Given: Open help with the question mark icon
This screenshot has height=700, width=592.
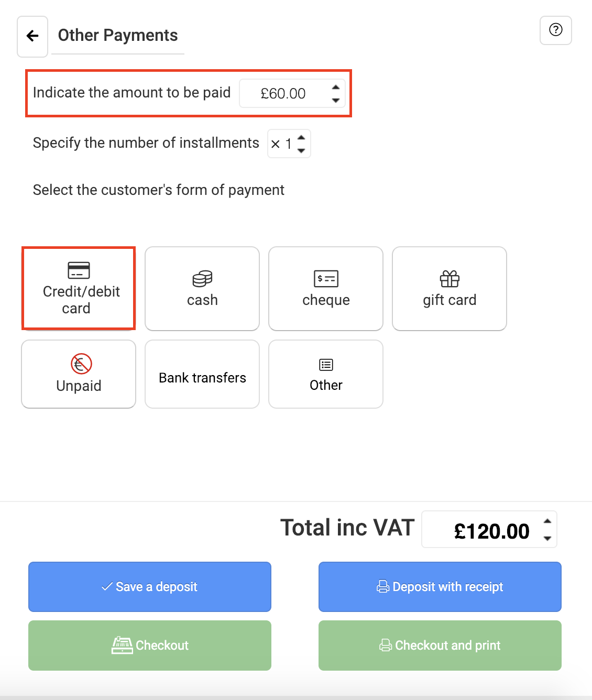Looking at the screenshot, I should point(555,30).
